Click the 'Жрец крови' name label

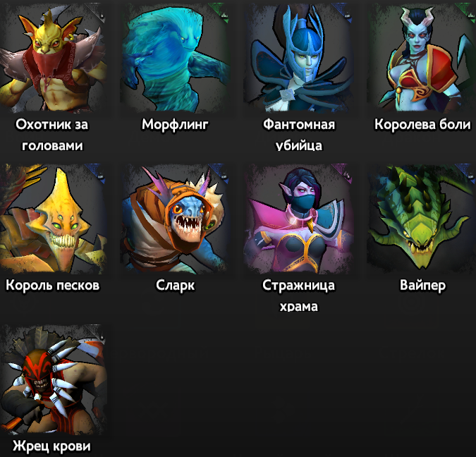pyautogui.click(x=52, y=446)
